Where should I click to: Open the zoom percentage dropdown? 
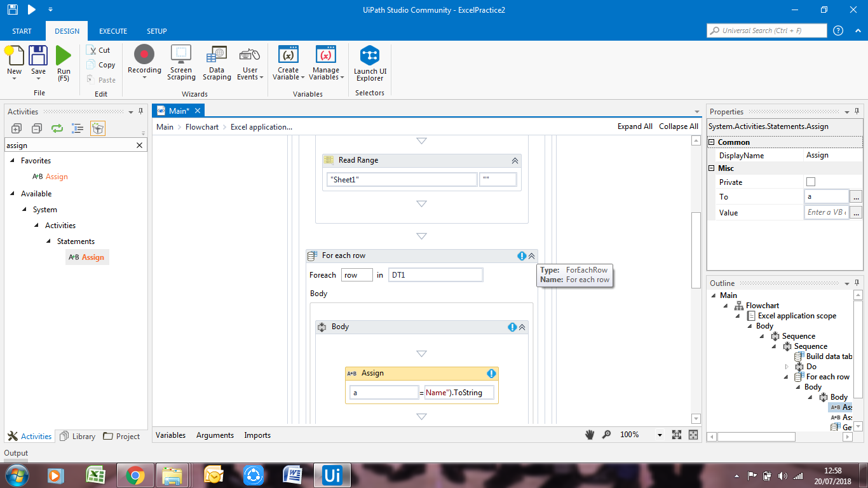(x=660, y=435)
